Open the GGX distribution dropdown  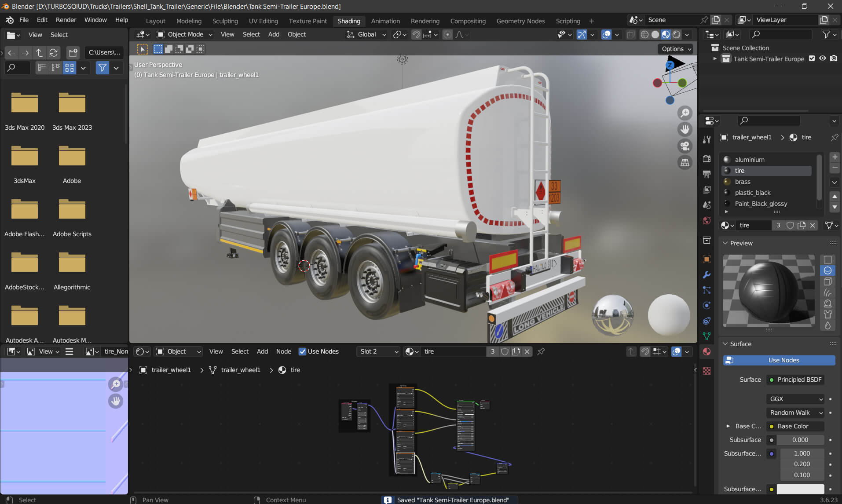coord(795,399)
